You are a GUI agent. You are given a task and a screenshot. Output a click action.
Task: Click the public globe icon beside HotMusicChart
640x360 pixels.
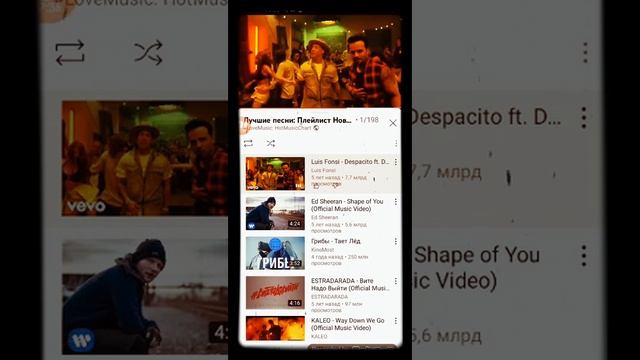click(316, 128)
